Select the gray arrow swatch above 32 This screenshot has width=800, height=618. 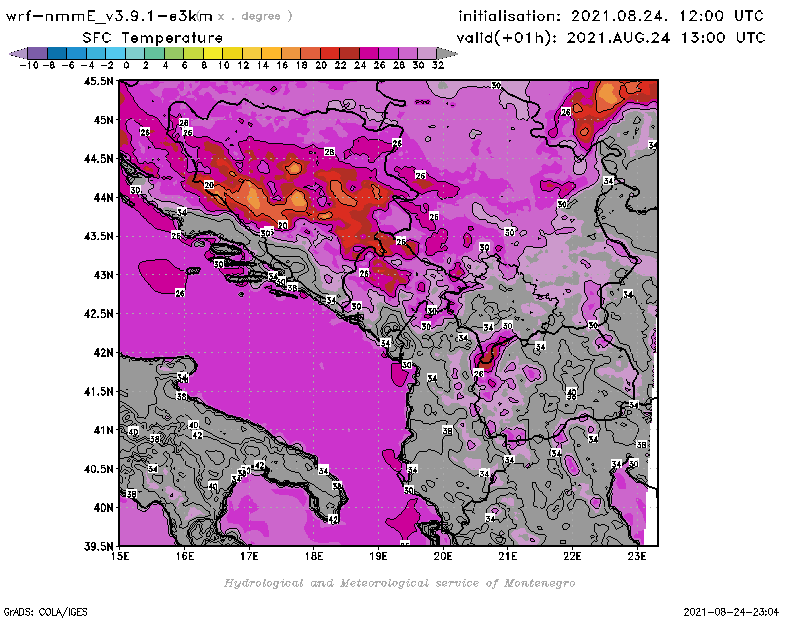[447, 54]
